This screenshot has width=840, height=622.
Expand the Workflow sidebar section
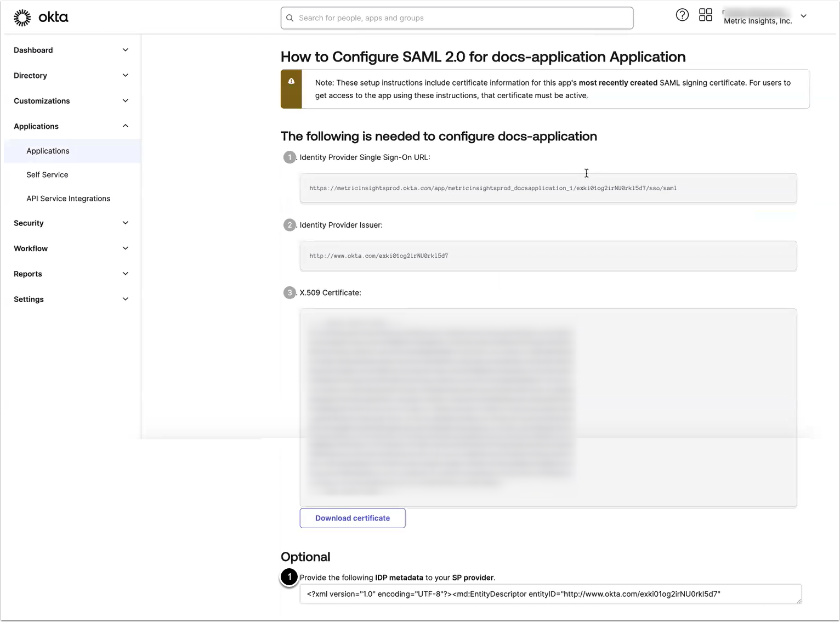coord(126,248)
